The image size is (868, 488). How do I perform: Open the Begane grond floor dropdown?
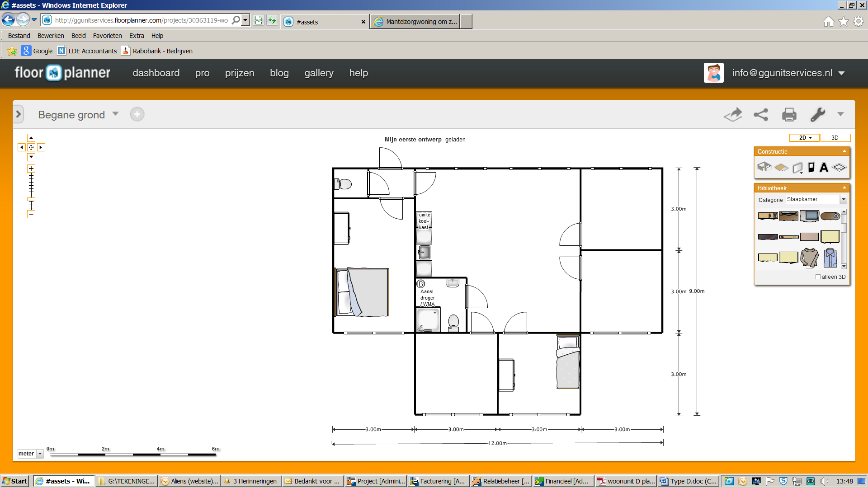[x=116, y=114]
